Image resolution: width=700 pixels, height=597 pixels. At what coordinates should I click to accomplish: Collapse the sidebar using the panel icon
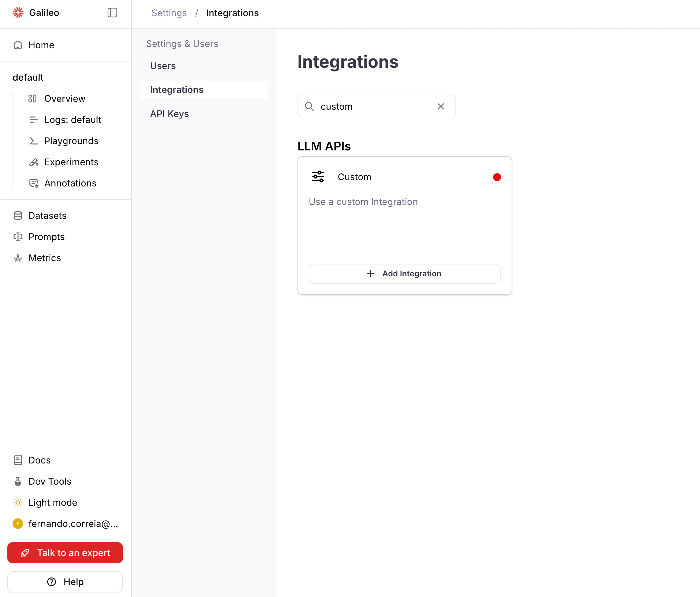(112, 13)
